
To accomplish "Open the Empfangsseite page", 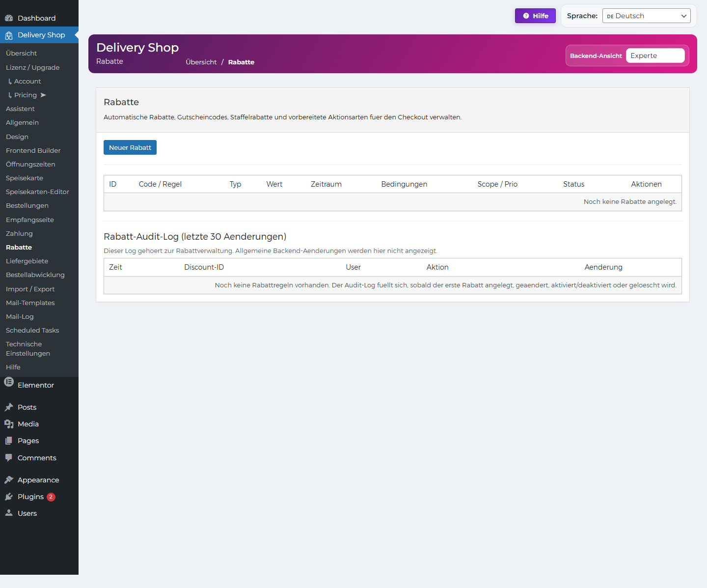I will coord(30,220).
